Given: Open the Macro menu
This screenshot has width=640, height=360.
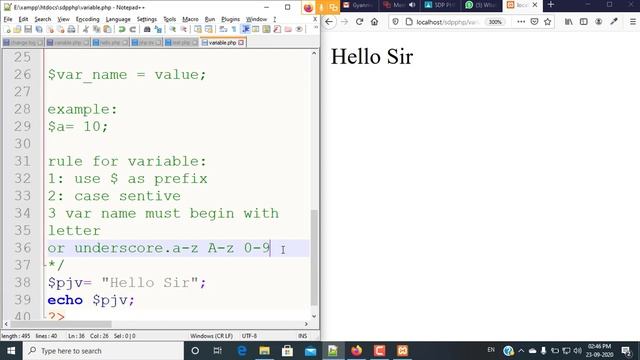Looking at the screenshot, I should [x=190, y=19].
